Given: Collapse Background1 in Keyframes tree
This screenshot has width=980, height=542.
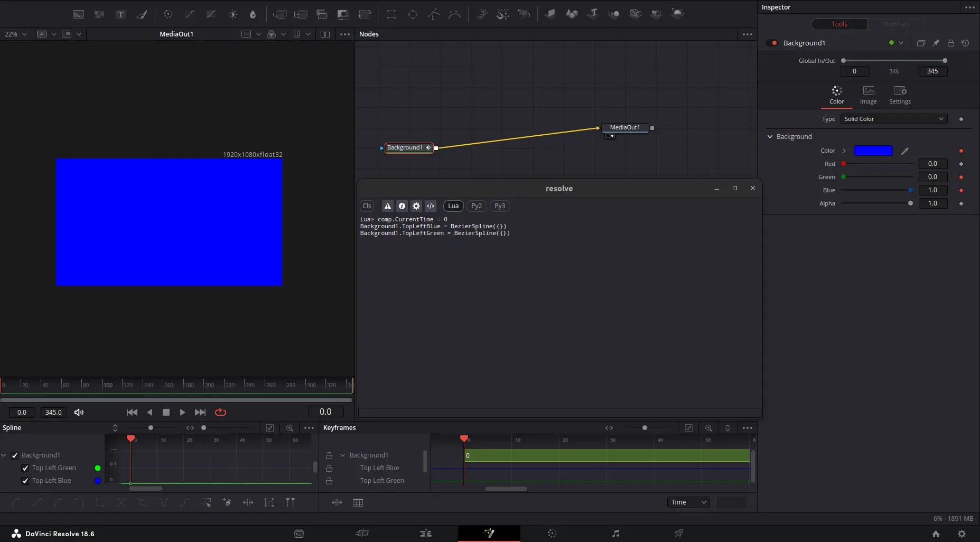Looking at the screenshot, I should pos(342,455).
